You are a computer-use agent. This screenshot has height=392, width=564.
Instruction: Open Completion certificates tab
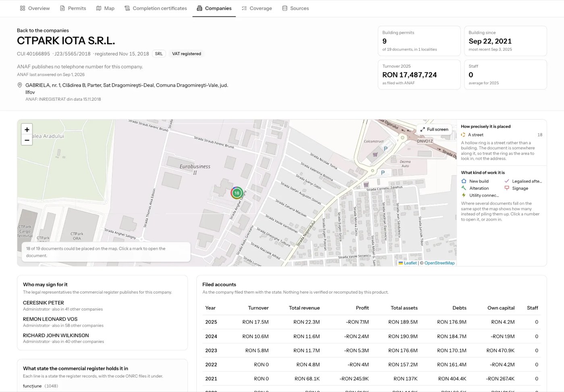(x=156, y=8)
